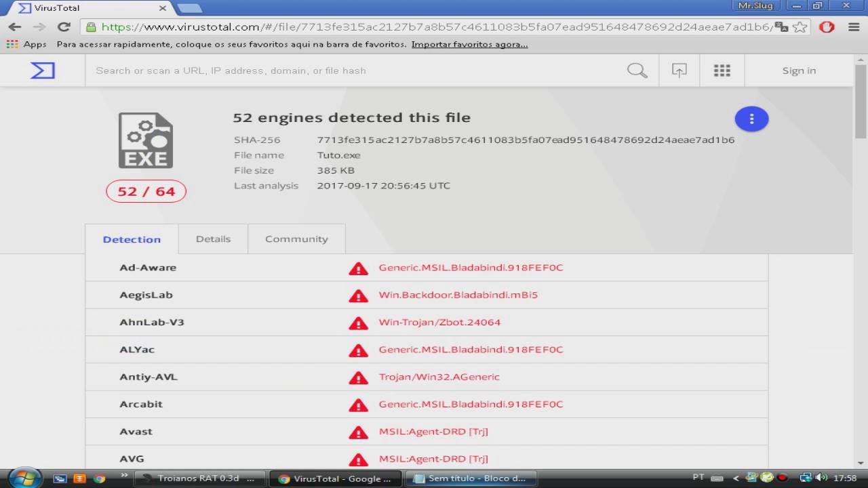This screenshot has height=488, width=868.
Task: Open the Windows Start orb
Action: click(x=25, y=477)
